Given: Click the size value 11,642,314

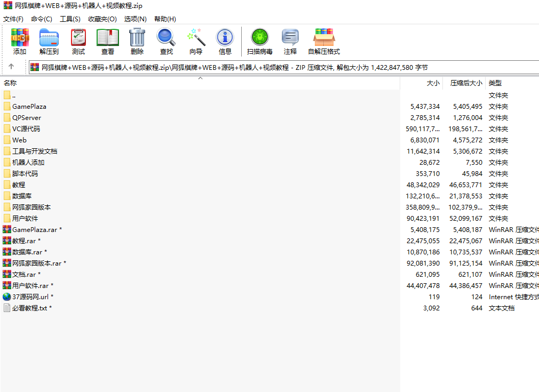Looking at the screenshot, I should tap(423, 151).
